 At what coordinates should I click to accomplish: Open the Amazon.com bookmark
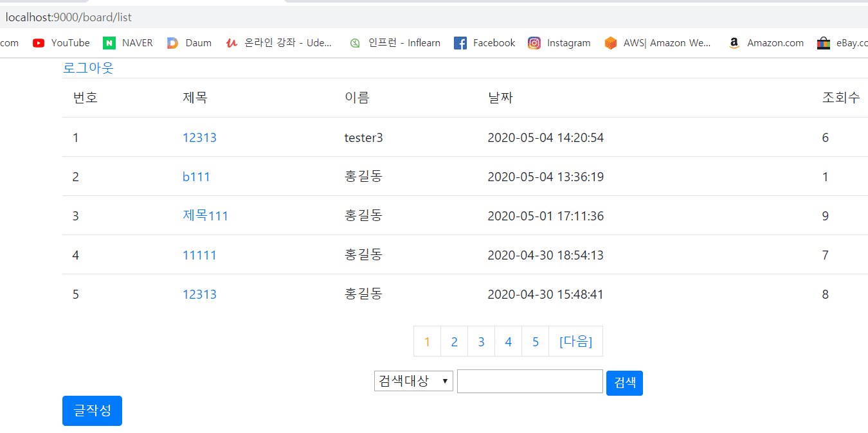[x=766, y=43]
